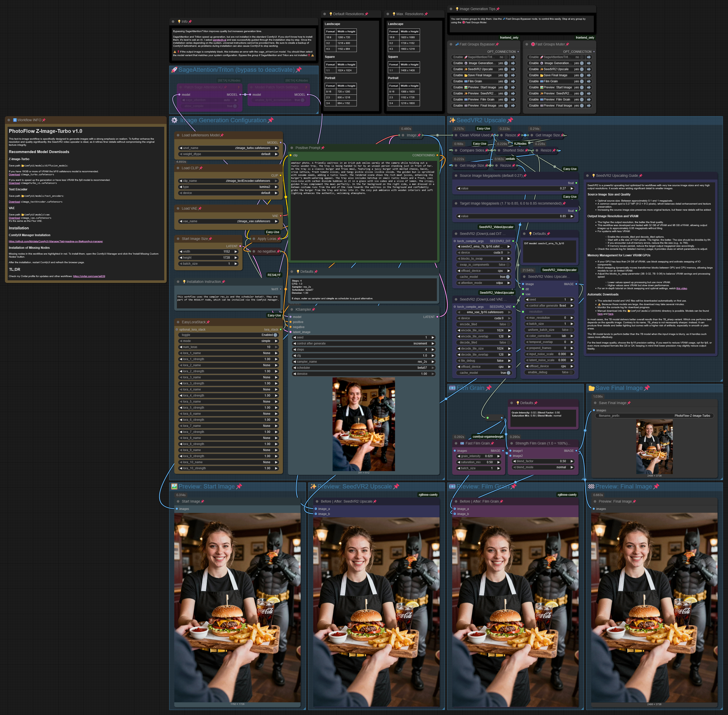
Task: Collapse the EasyLoraStack node header dot
Action: [x=178, y=322]
